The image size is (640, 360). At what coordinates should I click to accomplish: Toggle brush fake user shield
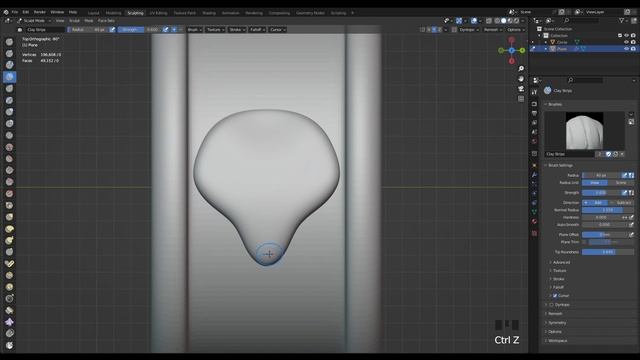coord(608,154)
